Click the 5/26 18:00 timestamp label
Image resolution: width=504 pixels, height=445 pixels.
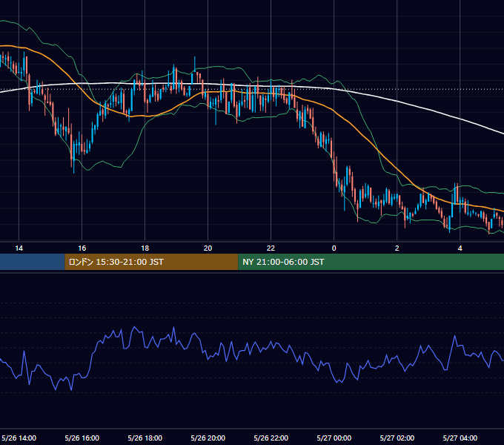tap(145, 438)
